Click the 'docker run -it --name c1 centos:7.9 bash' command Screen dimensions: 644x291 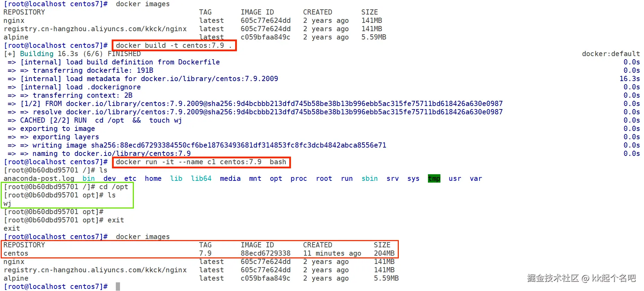(201, 162)
